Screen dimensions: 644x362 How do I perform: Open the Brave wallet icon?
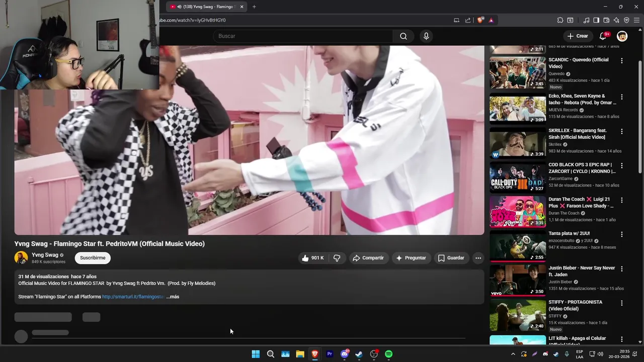click(x=606, y=20)
